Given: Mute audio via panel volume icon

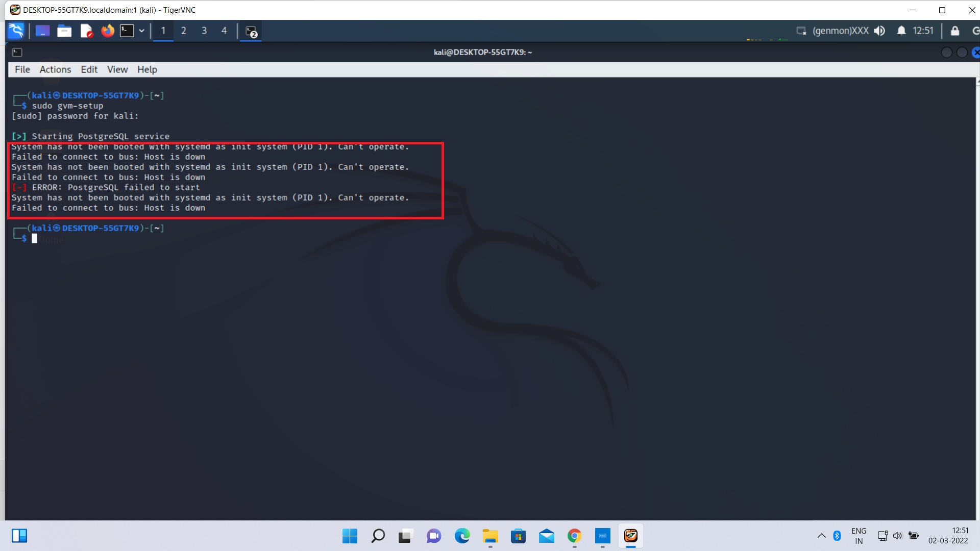Looking at the screenshot, I should tap(879, 31).
